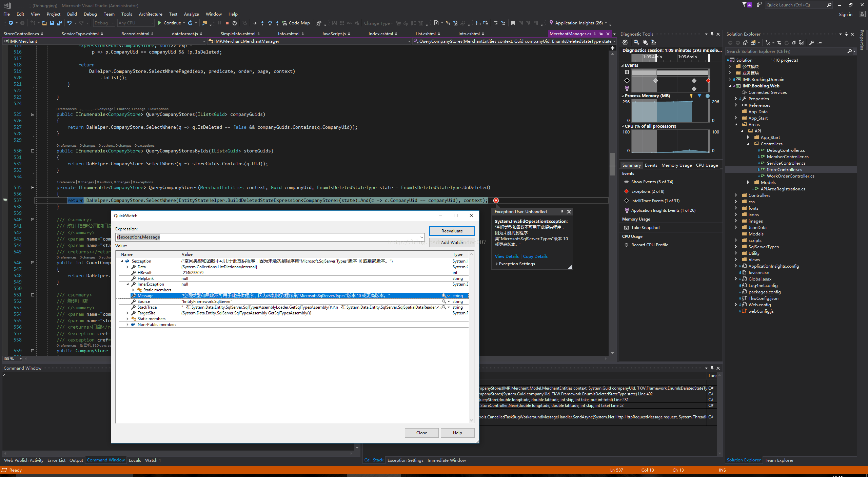868x477 pixels.
Task: Open the Debug configuration dropdown
Action: click(x=103, y=23)
